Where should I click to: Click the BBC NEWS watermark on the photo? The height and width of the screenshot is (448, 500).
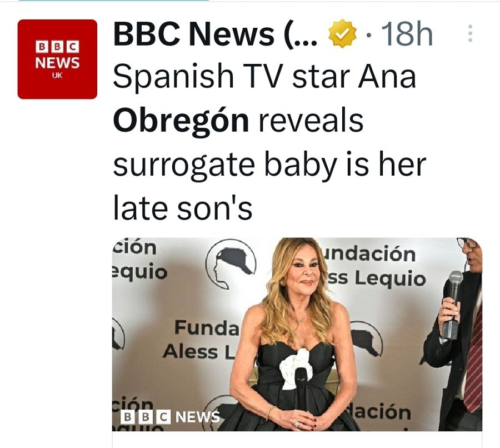pyautogui.click(x=171, y=417)
